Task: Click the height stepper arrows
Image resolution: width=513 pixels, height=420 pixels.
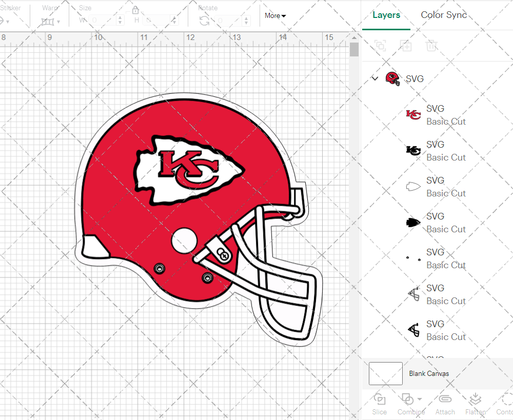Action: [x=174, y=21]
